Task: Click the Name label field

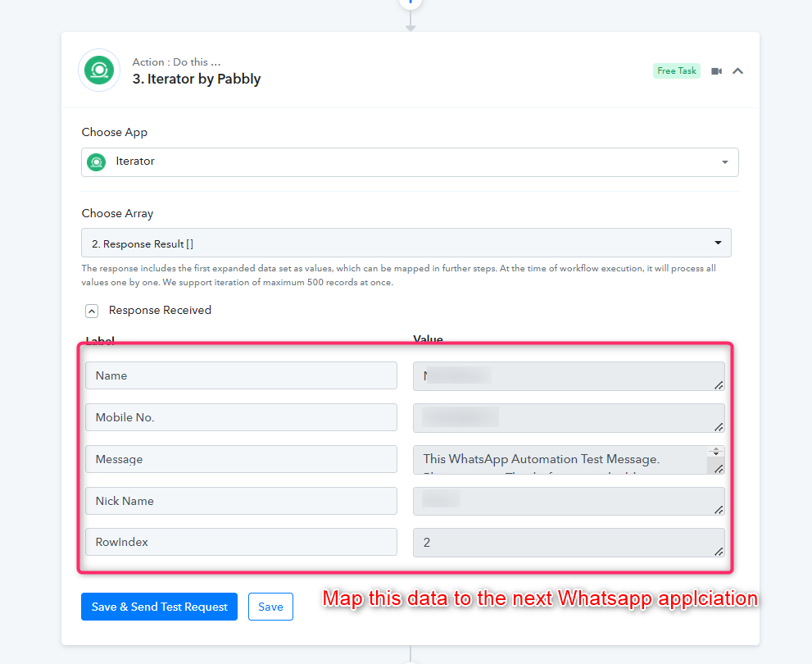Action: click(242, 375)
